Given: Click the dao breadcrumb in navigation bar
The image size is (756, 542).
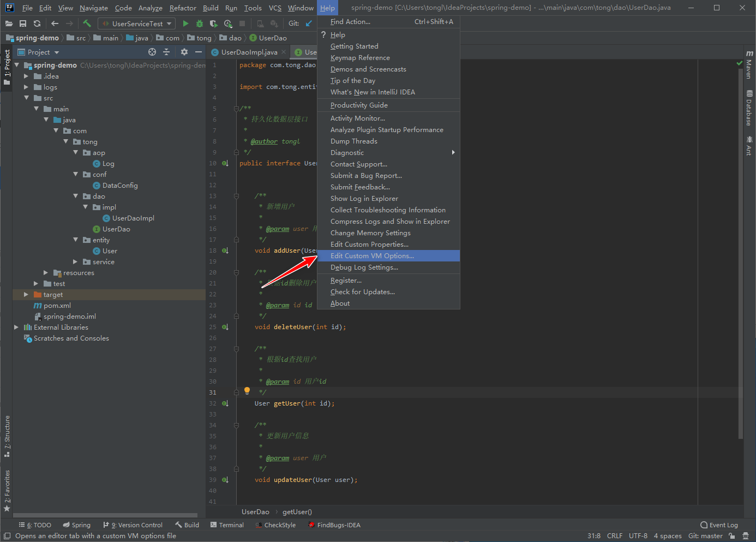Looking at the screenshot, I should pyautogui.click(x=231, y=38).
